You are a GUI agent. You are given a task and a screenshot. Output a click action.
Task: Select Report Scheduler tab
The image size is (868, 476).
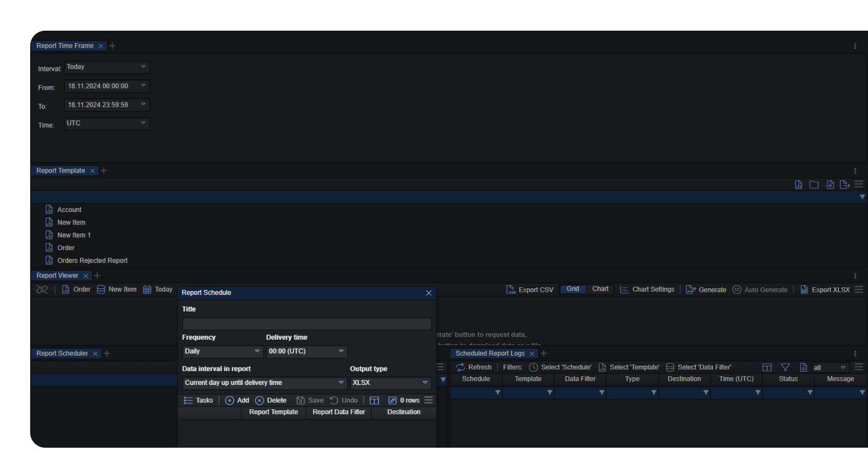point(62,353)
